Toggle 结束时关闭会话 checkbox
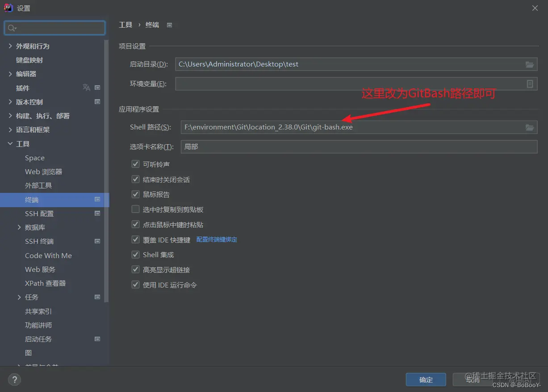548x392 pixels. click(136, 179)
